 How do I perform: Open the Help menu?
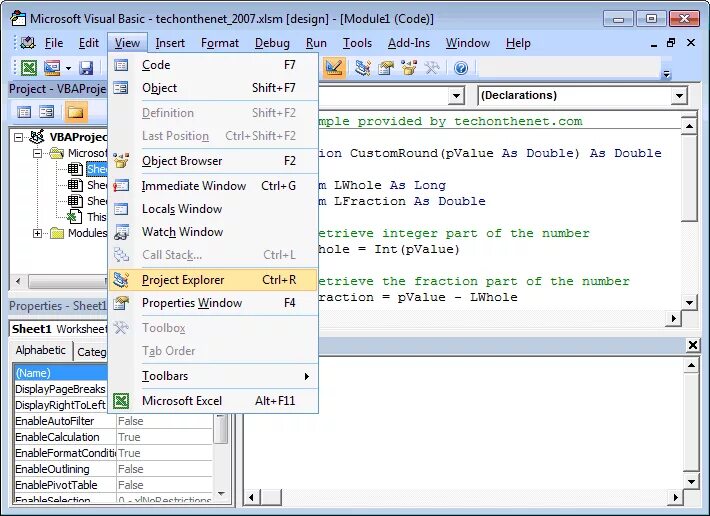click(x=518, y=43)
